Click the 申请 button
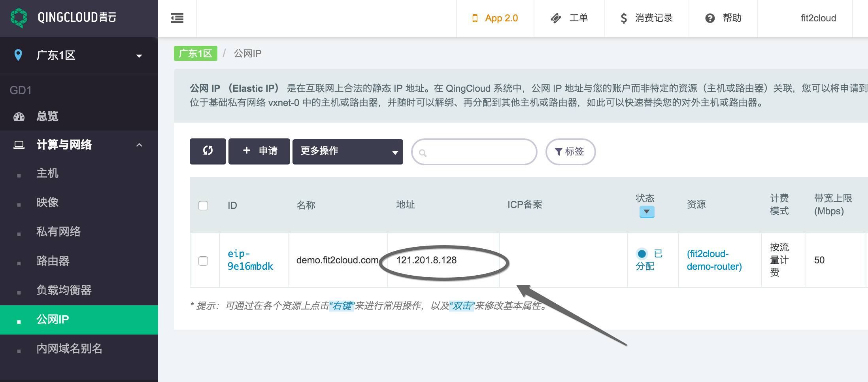The width and height of the screenshot is (868, 382). [259, 151]
